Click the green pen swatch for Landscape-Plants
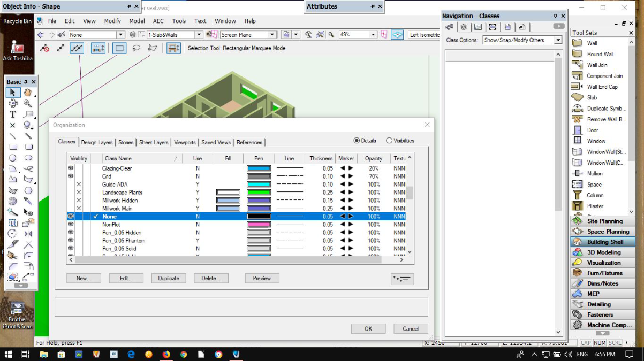The image size is (644, 361). [259, 193]
